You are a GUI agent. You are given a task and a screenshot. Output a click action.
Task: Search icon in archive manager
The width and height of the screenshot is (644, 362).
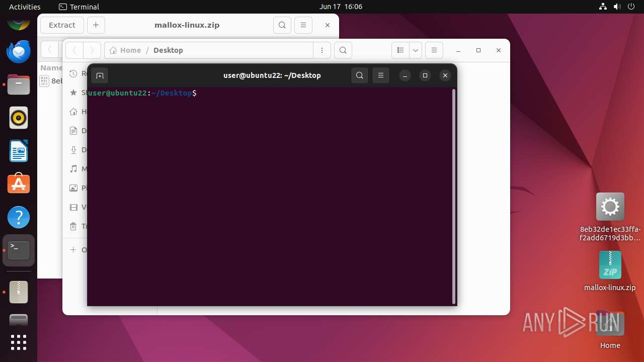coord(282,25)
